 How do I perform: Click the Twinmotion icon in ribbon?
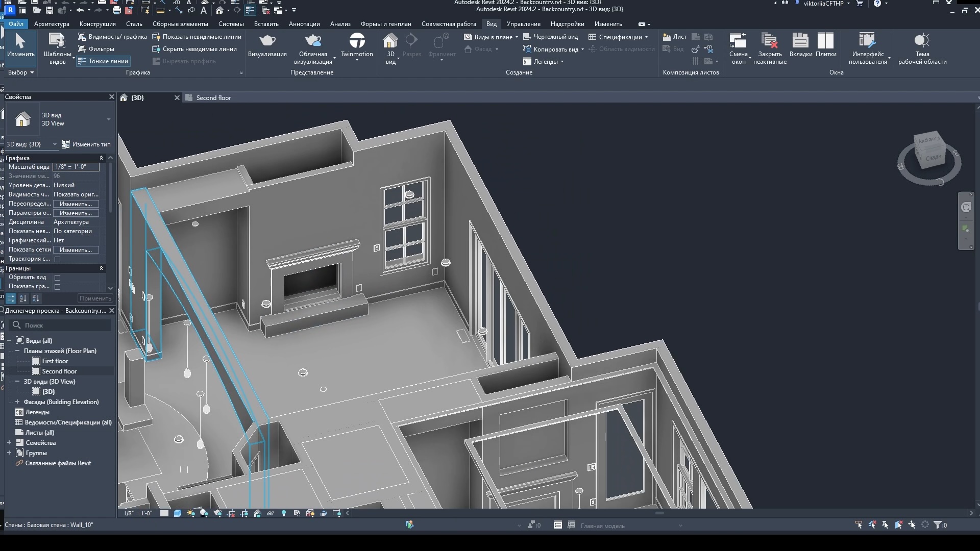(x=357, y=41)
